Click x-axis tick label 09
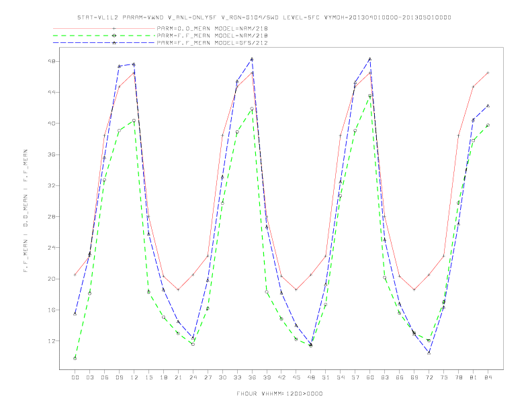 point(119,377)
